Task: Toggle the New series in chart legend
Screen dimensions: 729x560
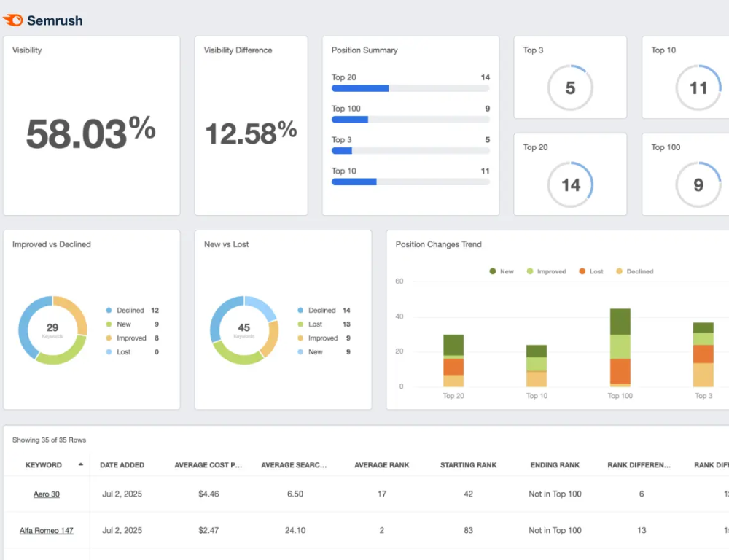Action: [501, 271]
